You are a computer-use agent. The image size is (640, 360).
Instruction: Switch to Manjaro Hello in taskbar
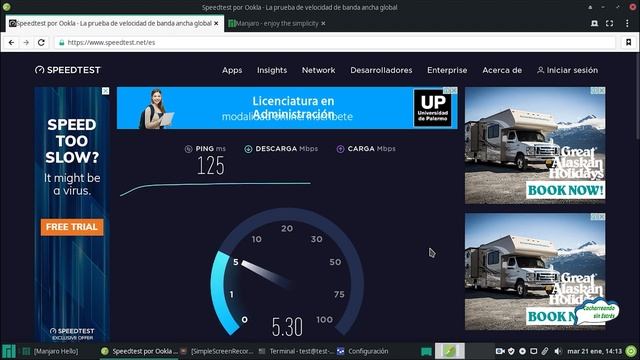pos(51,351)
